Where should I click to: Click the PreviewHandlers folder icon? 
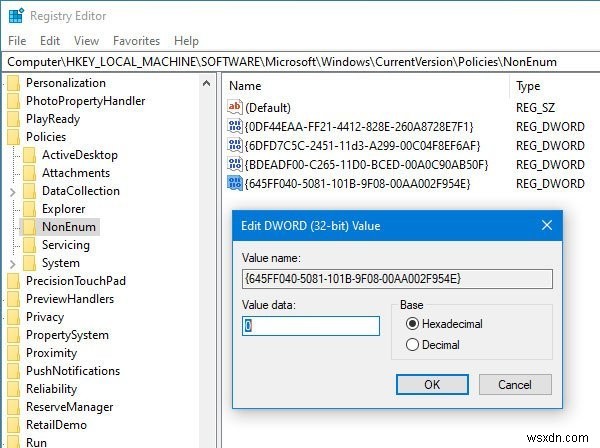tap(13, 299)
